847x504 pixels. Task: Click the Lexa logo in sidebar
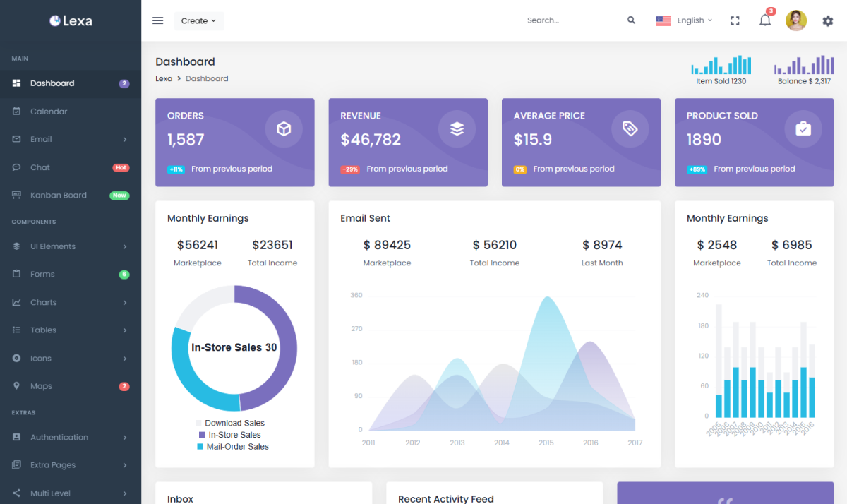tap(71, 20)
